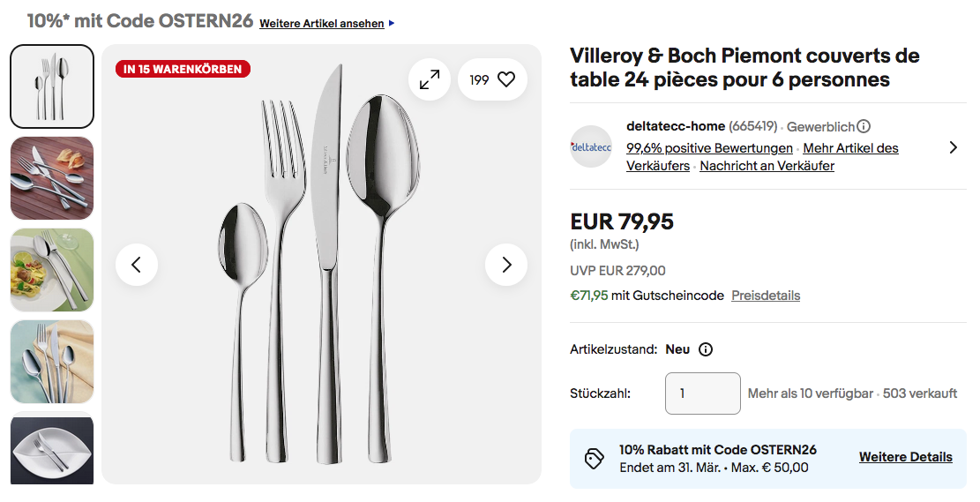The width and height of the screenshot is (980, 502).
Task: Expand 'Weitere Artikel ansehen' arrow
Action: (392, 24)
